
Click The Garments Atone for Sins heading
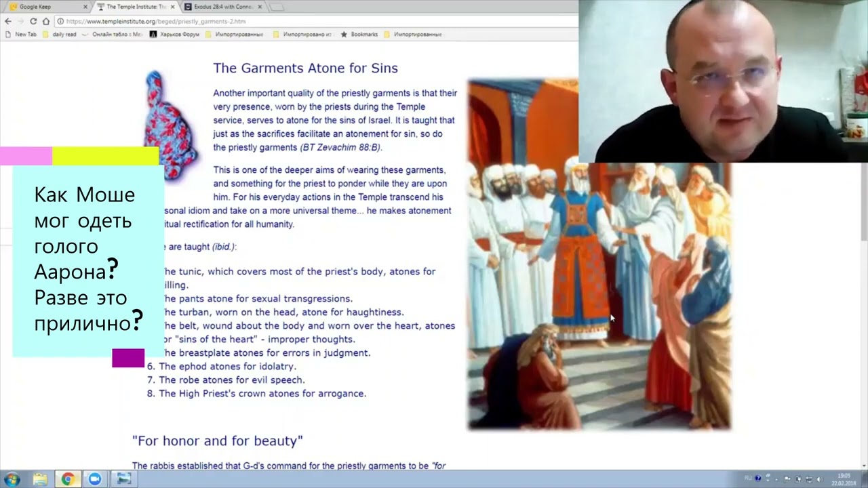[x=305, y=68]
